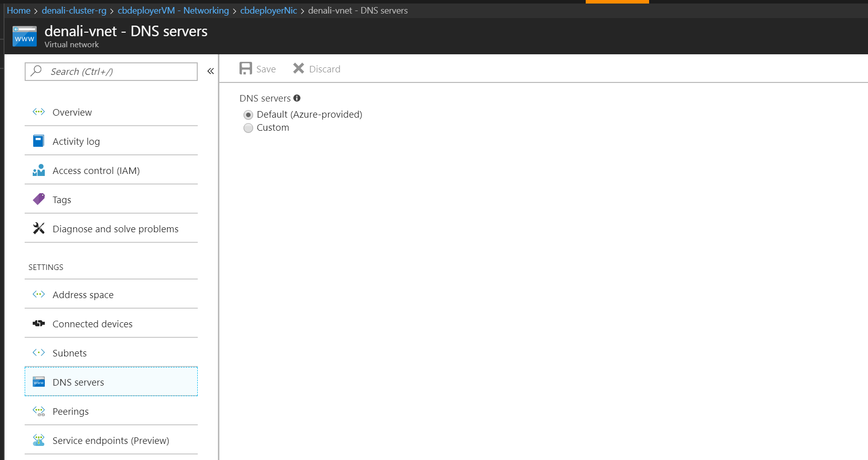Image resolution: width=868 pixels, height=460 pixels.
Task: Click the Address space icon
Action: [39, 294]
